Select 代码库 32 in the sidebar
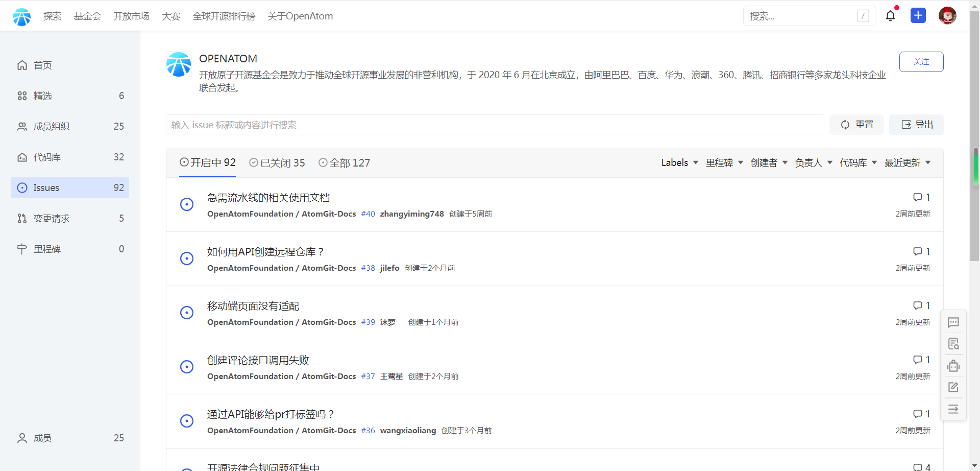 point(70,157)
